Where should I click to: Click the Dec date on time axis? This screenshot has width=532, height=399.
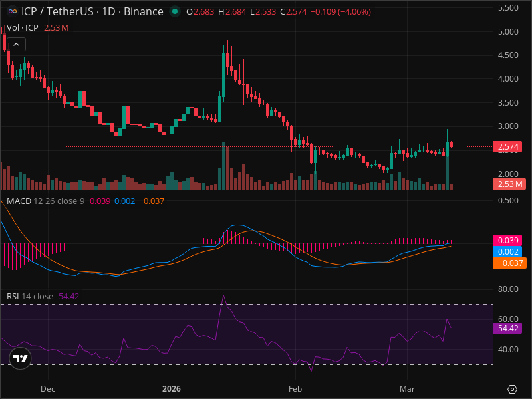(x=47, y=389)
